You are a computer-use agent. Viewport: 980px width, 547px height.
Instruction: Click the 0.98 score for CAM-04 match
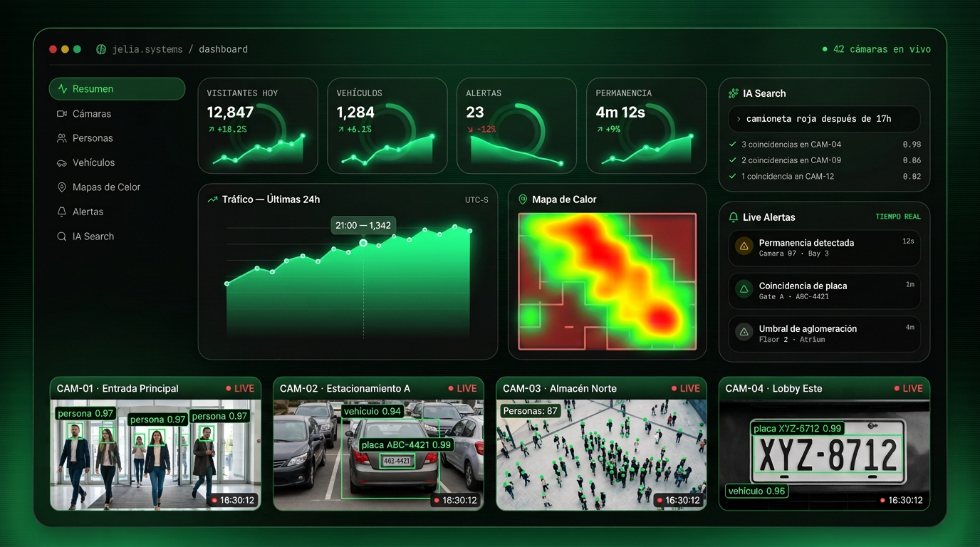pos(912,144)
